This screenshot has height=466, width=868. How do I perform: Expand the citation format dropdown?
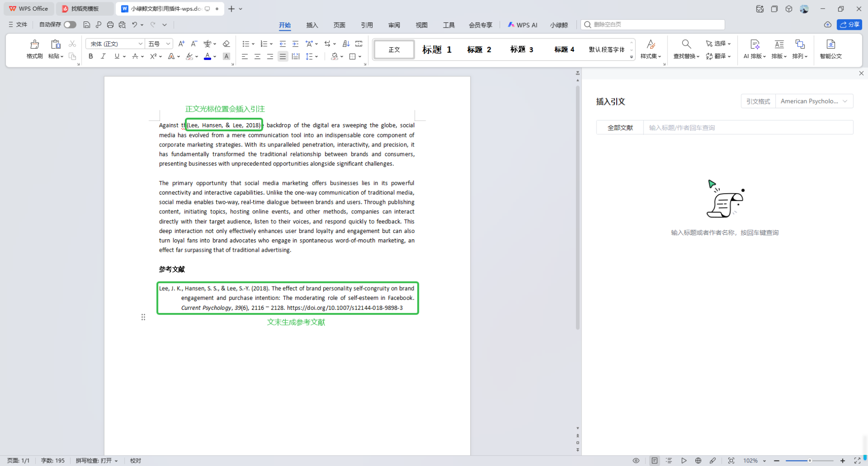pos(814,101)
